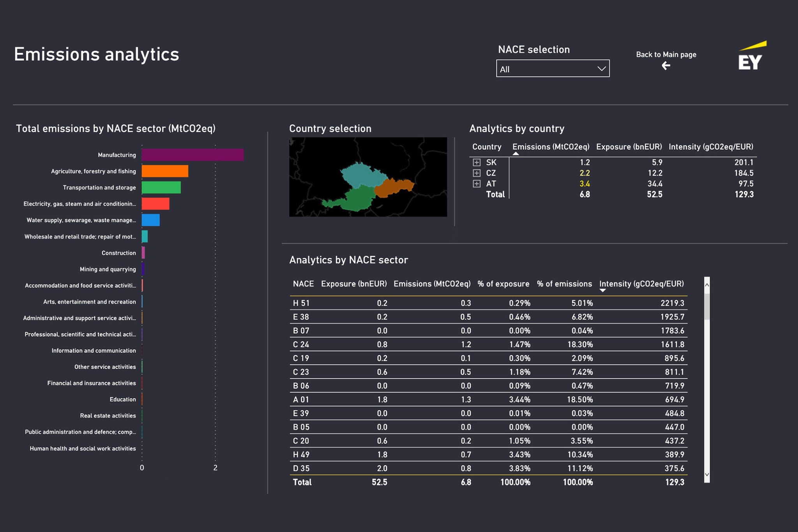This screenshot has width=798, height=532.
Task: Click the Agriculture, forestry and fishing bar
Action: click(165, 171)
